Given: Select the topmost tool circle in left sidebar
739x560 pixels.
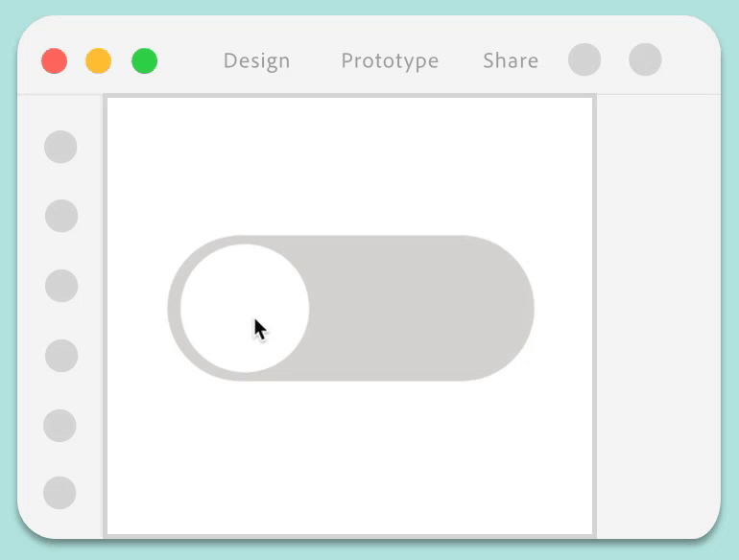Looking at the screenshot, I should pos(60,148).
